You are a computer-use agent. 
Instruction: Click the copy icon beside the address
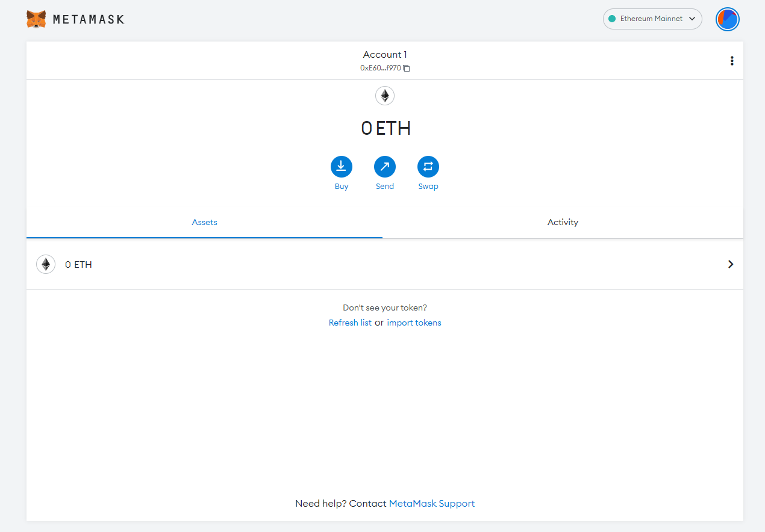coord(407,69)
